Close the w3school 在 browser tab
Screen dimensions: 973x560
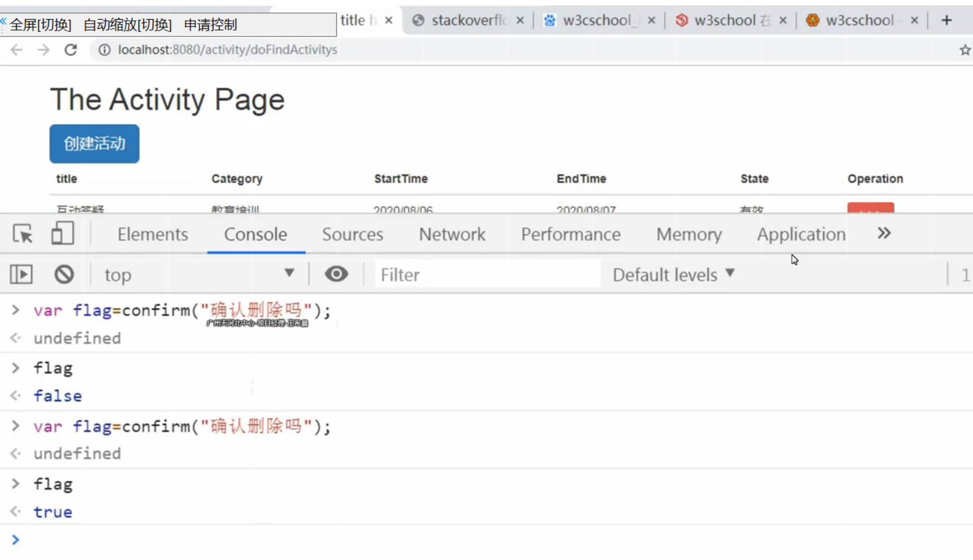783,20
